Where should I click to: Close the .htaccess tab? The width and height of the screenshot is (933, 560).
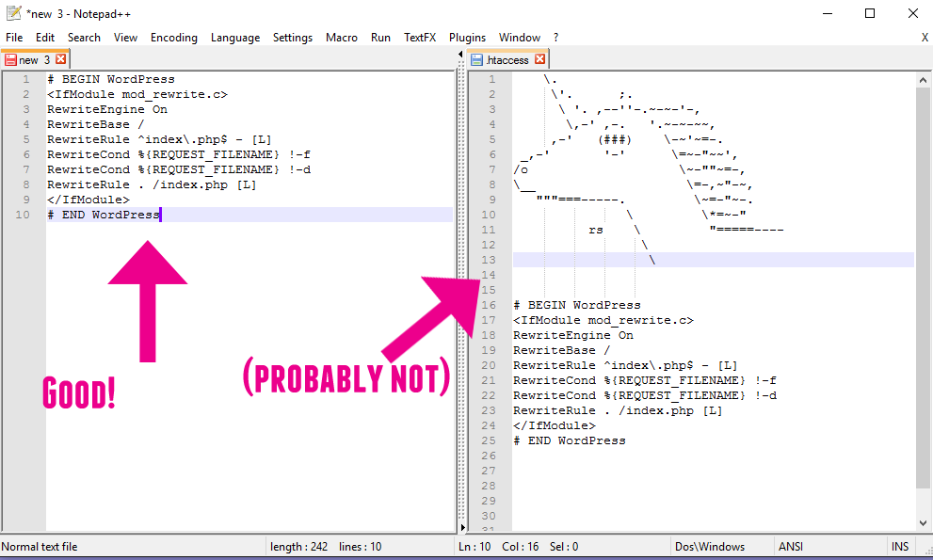539,59
